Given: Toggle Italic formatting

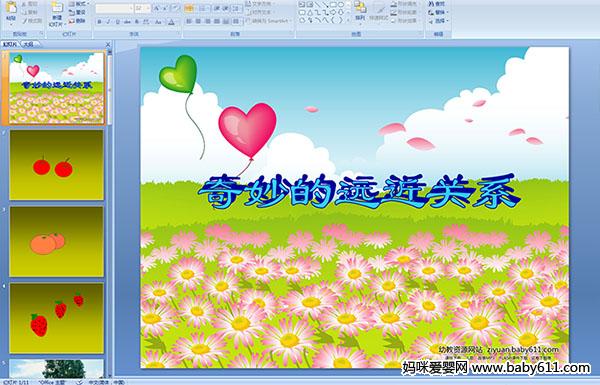Looking at the screenshot, I should (x=108, y=22).
